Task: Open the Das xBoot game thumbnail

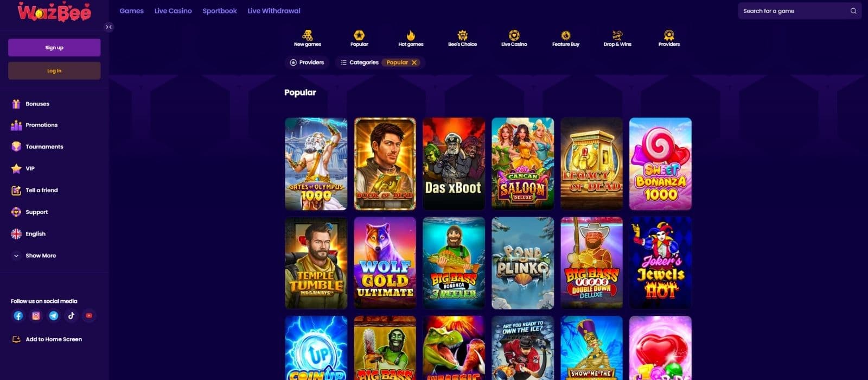Action: (x=454, y=164)
